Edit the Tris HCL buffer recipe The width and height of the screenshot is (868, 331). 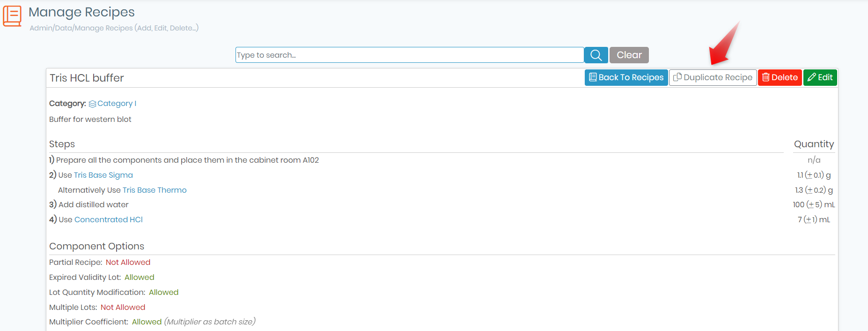[x=820, y=77]
